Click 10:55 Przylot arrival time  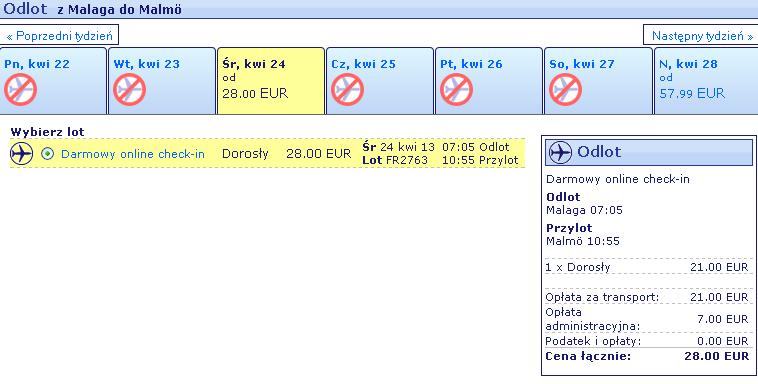tap(480, 160)
